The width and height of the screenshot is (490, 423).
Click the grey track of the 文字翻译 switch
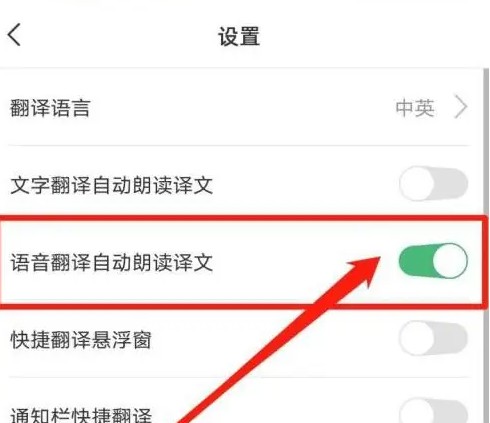tap(451, 184)
